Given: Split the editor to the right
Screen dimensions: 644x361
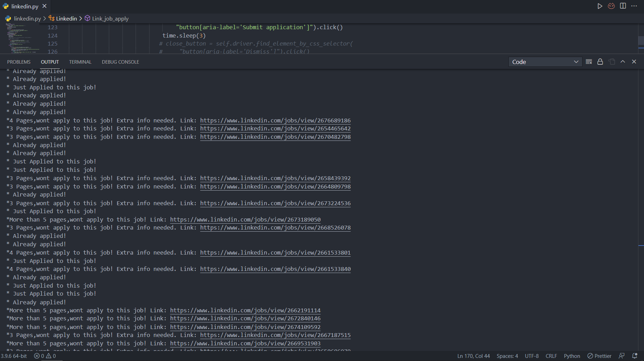Looking at the screenshot, I should click(x=623, y=6).
